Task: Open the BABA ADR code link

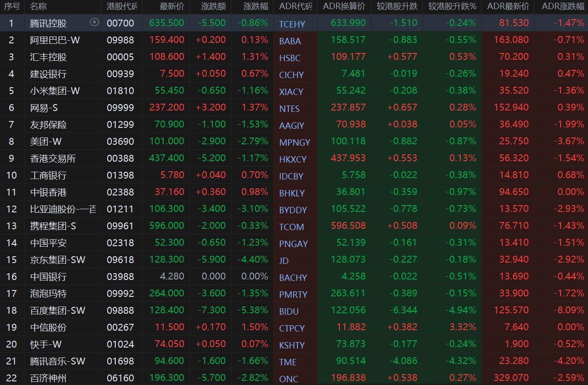Action: point(290,41)
